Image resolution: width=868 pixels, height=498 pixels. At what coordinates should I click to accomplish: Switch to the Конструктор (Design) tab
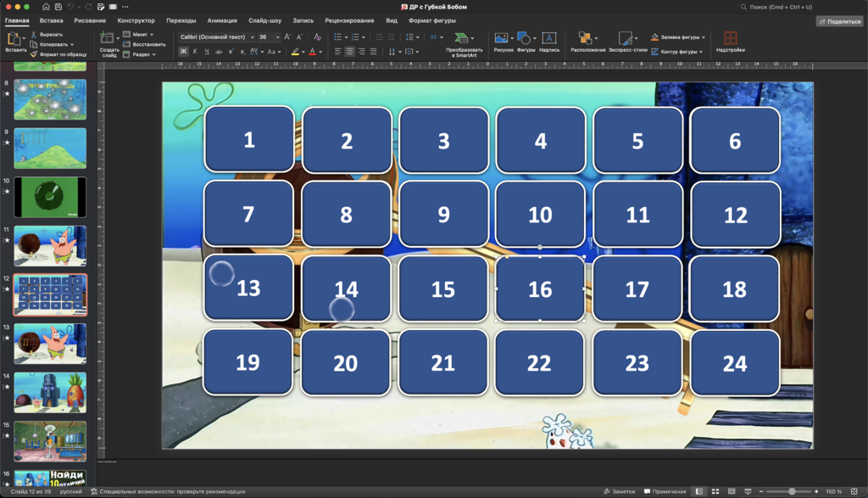pos(136,20)
